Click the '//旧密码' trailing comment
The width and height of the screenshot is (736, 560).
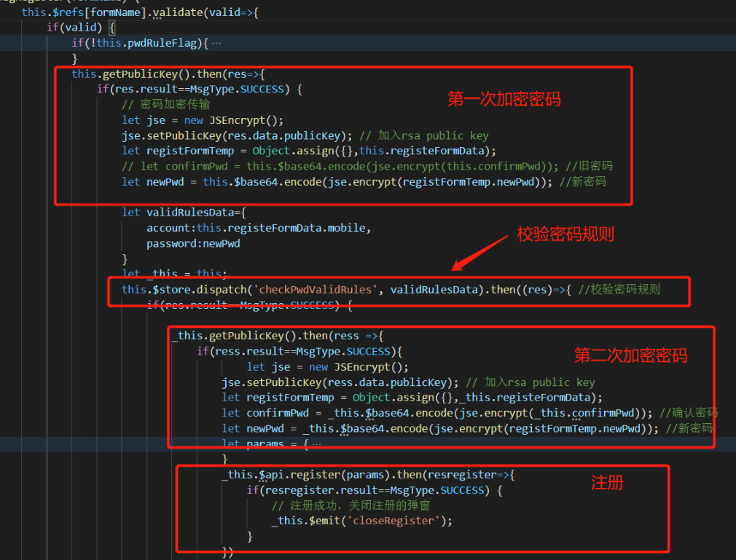click(x=589, y=166)
